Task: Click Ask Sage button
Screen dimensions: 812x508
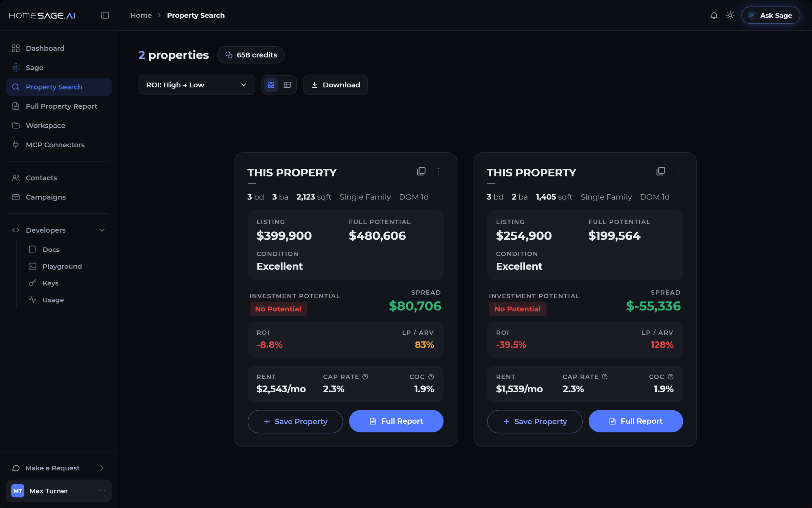Action: coord(770,15)
